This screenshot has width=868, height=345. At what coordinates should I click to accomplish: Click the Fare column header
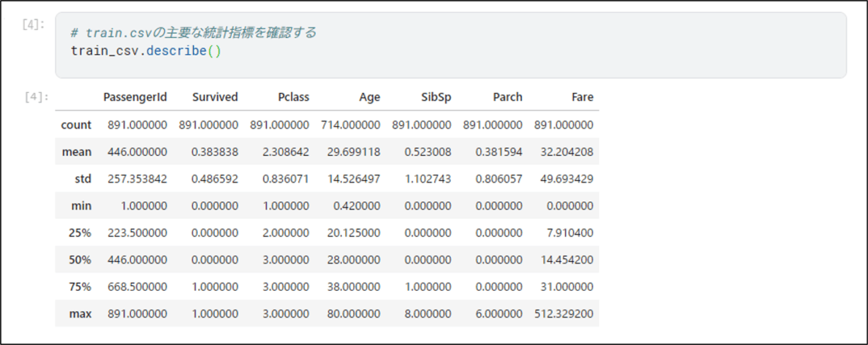click(582, 97)
